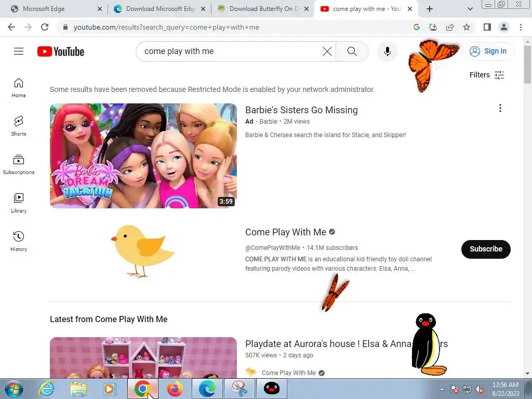The width and height of the screenshot is (532, 399).
Task: Click the address bar URL
Action: tap(166, 27)
